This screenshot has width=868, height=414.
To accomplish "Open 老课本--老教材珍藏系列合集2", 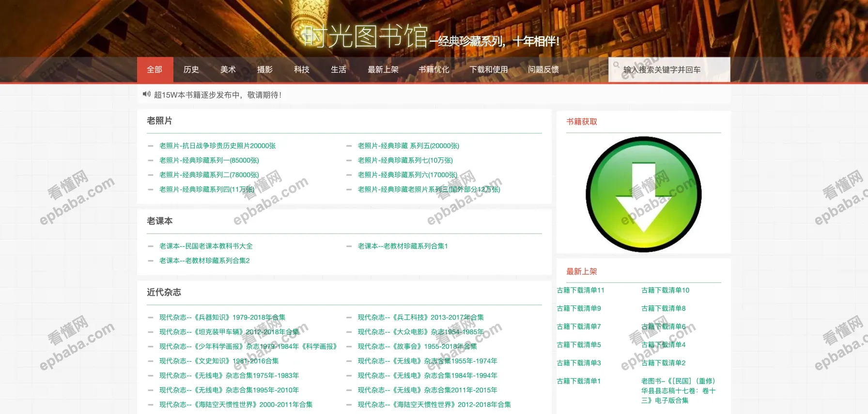I will tap(204, 261).
